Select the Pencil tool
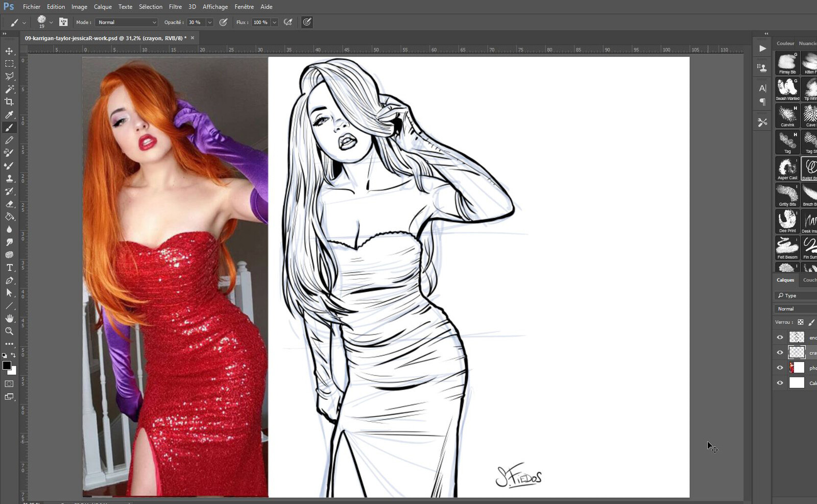This screenshot has width=817, height=504. coord(9,140)
